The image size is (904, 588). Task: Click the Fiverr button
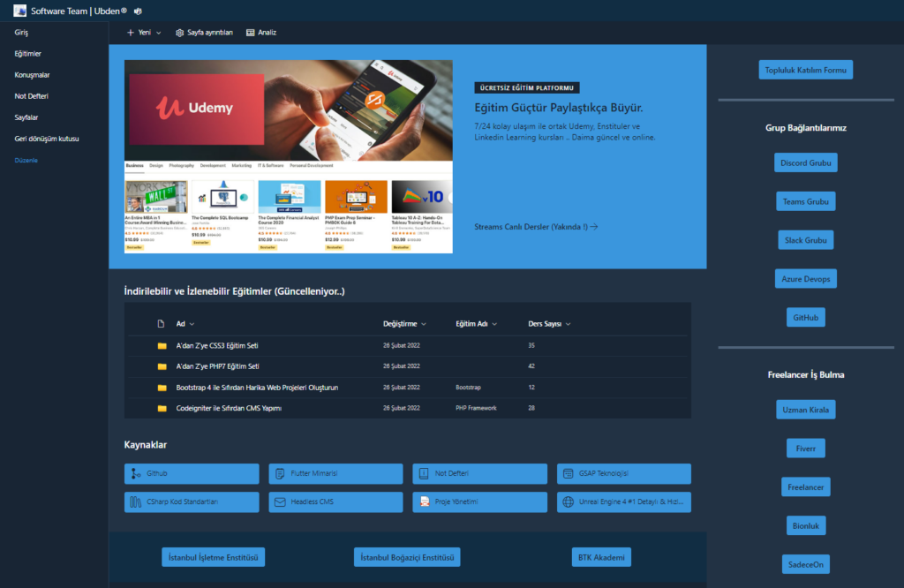tap(805, 448)
